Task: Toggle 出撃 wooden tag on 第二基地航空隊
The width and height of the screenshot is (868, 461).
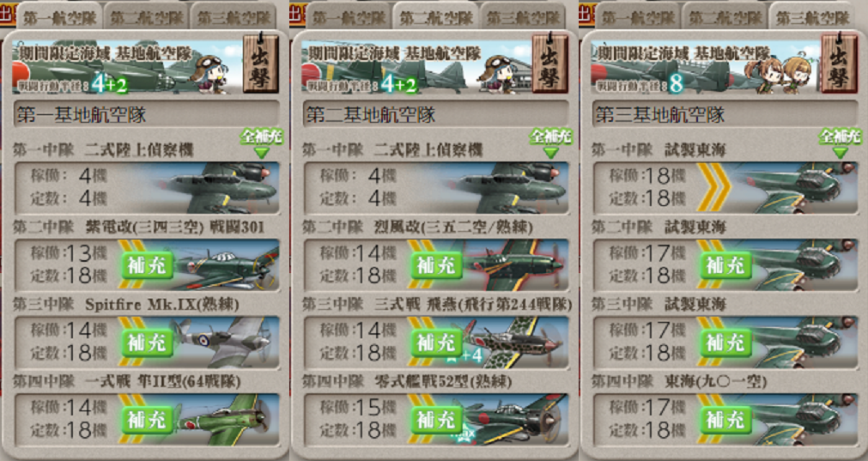Action: (x=550, y=64)
